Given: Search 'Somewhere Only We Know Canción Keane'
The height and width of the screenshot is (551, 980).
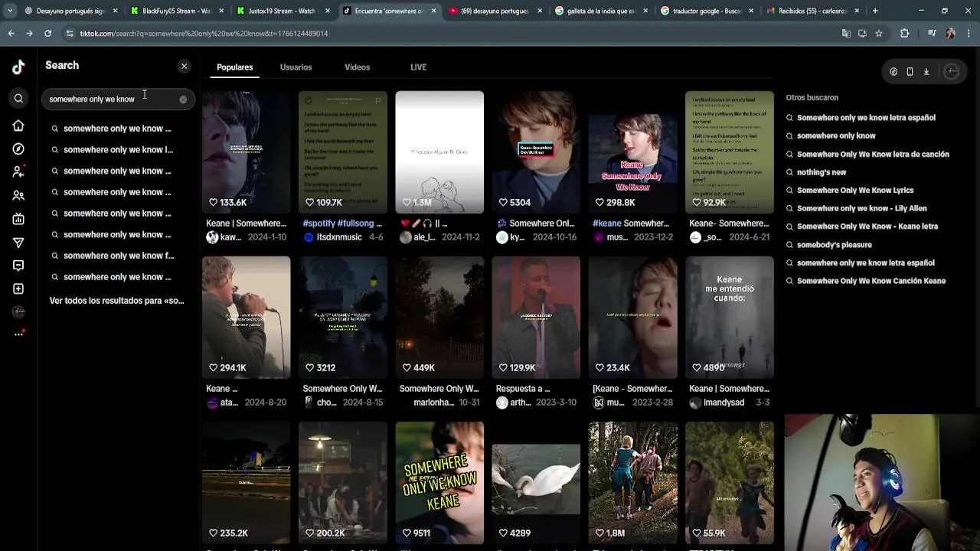Looking at the screenshot, I should pos(871,281).
